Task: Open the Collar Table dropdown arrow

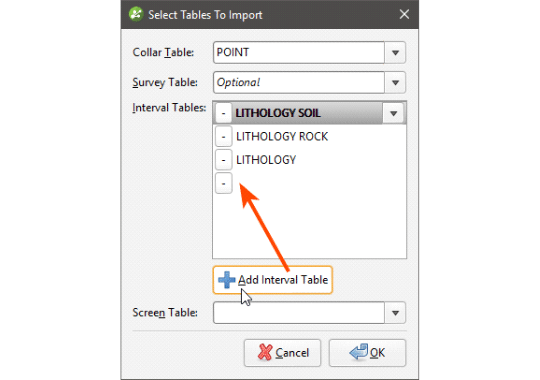Action: point(395,53)
